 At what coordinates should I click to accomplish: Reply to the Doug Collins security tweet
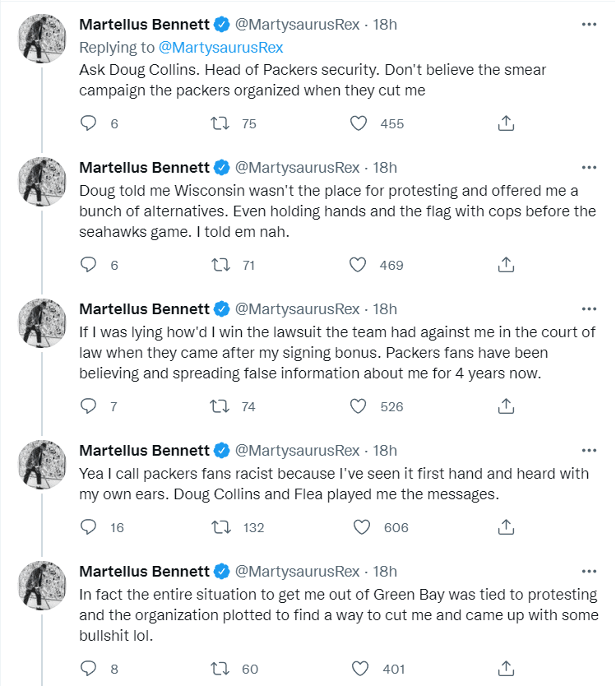89,123
